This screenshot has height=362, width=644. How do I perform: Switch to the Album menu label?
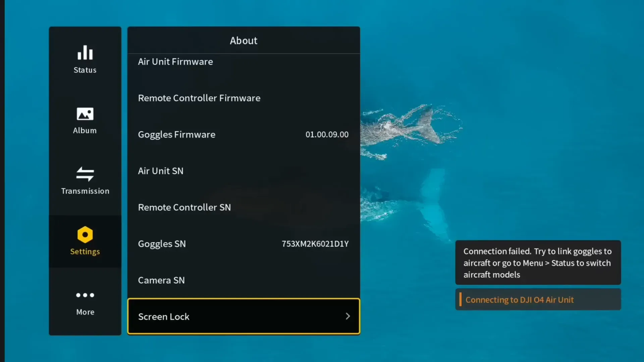pyautogui.click(x=85, y=130)
